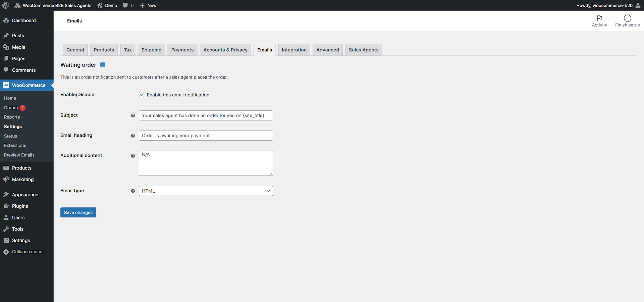
Task: Click the Settings sliders icon at sidebar bottom
Action: click(x=6, y=241)
